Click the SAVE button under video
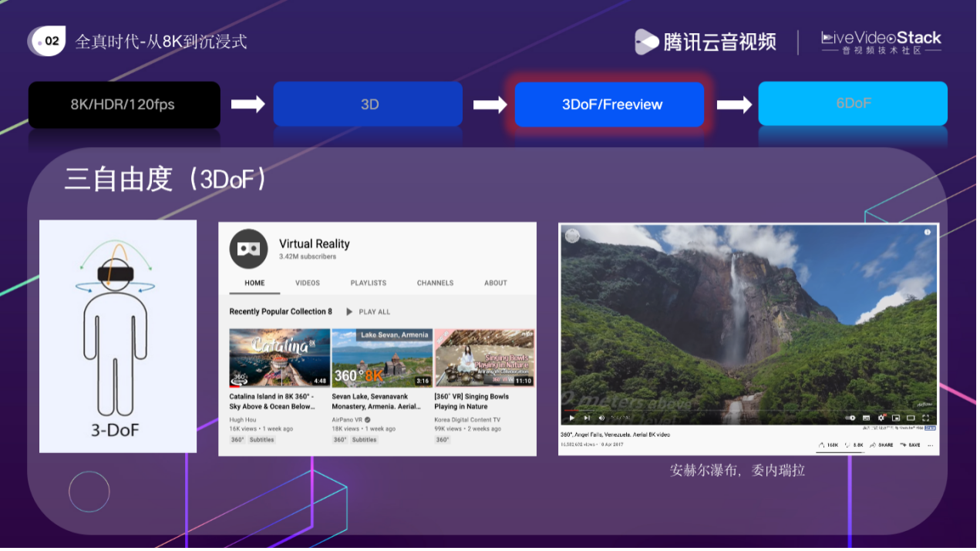The width and height of the screenshot is (980, 551). tap(910, 445)
